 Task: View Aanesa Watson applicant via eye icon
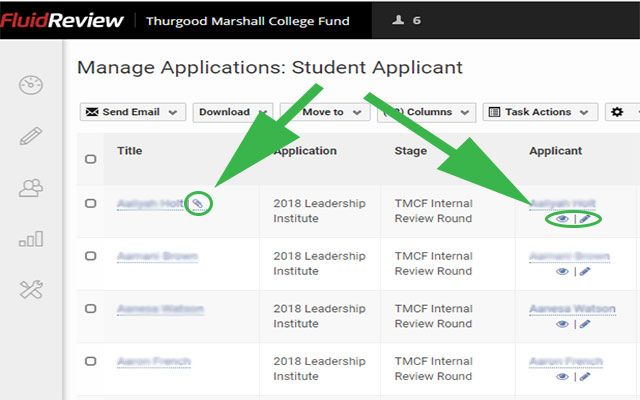click(x=562, y=324)
